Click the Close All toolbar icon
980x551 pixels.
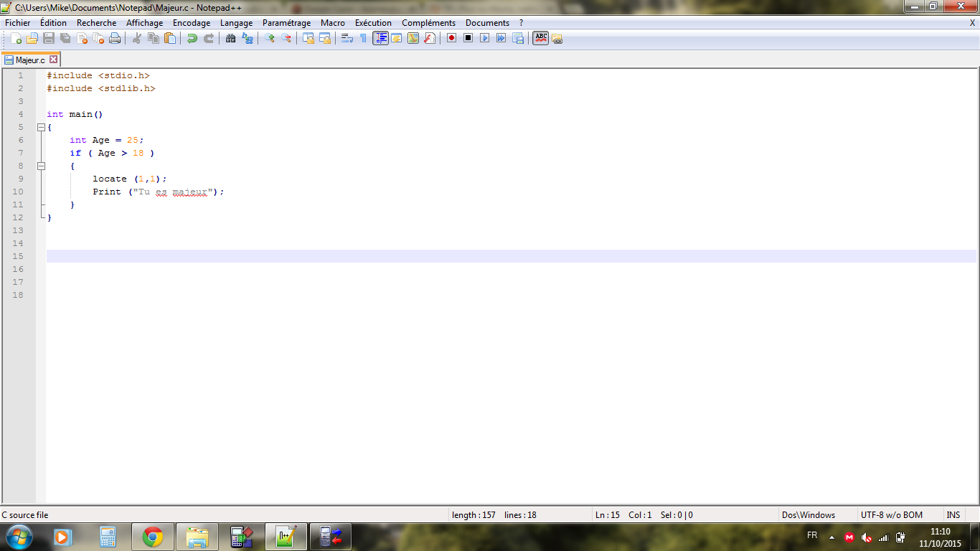pos(98,38)
